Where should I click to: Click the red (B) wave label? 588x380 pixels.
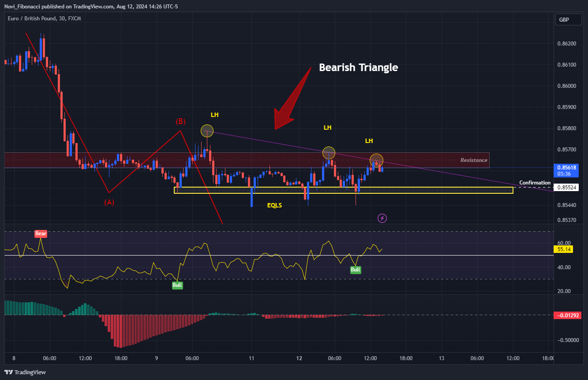[x=180, y=121]
